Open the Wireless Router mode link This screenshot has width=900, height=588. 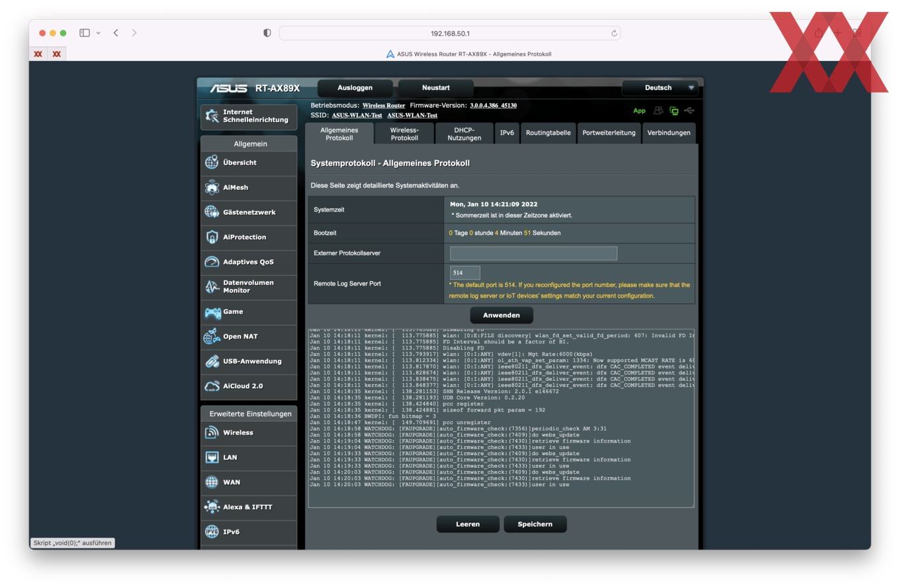click(x=384, y=106)
